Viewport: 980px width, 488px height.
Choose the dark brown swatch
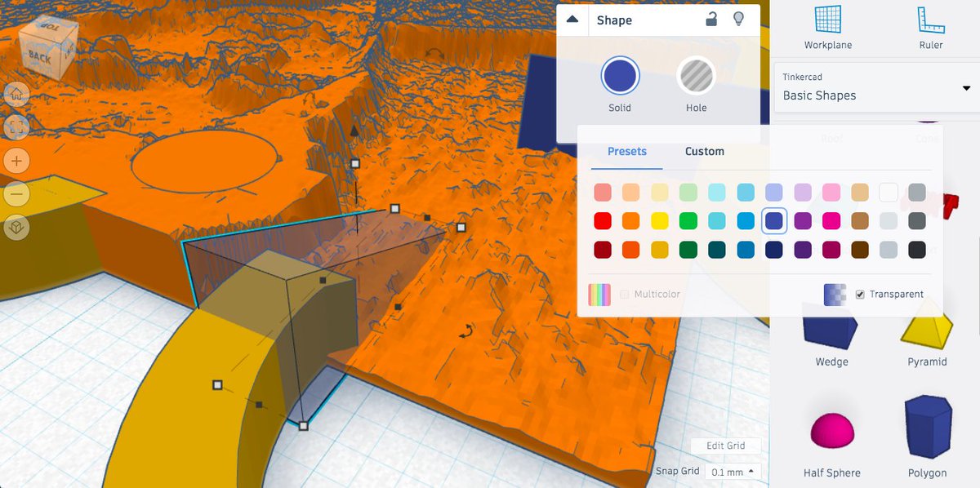(860, 250)
